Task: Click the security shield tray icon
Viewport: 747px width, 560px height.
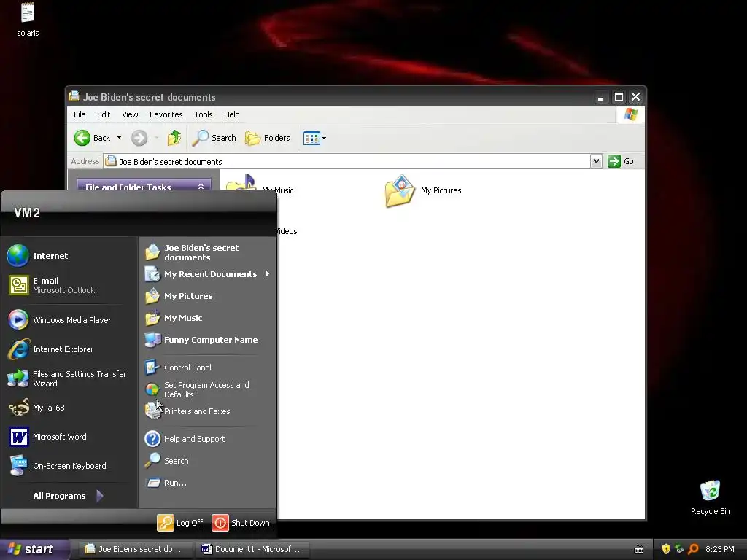Action: (x=666, y=550)
